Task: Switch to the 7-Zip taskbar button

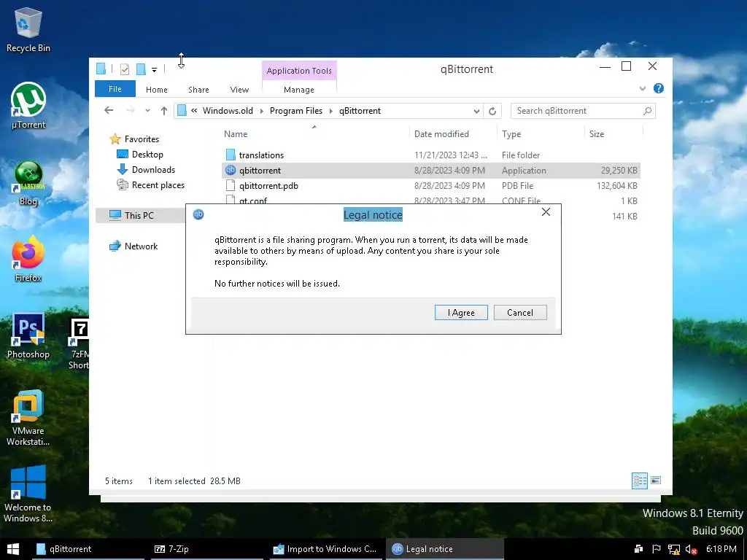Action: coord(206,549)
